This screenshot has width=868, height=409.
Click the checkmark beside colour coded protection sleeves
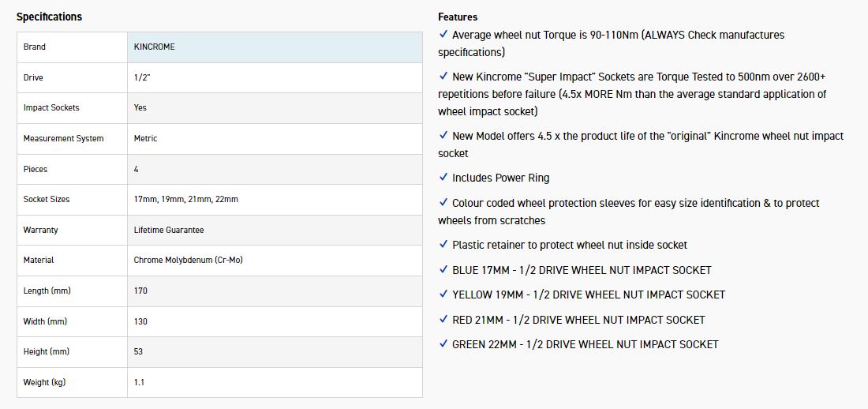coord(443,203)
